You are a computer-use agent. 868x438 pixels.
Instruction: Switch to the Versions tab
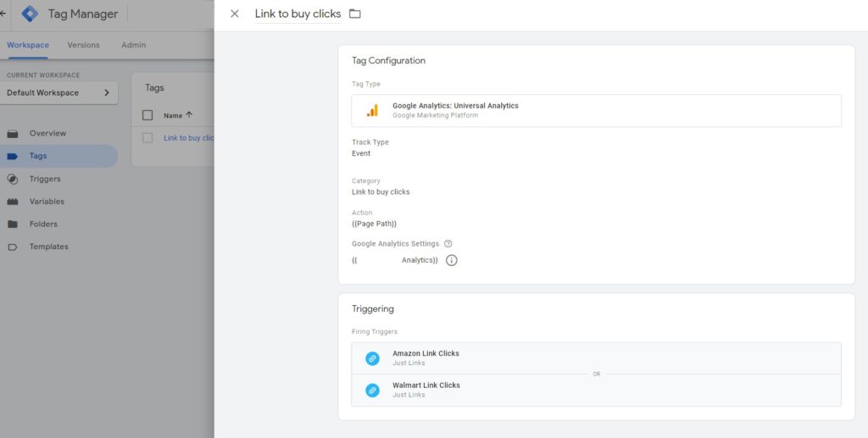point(83,46)
